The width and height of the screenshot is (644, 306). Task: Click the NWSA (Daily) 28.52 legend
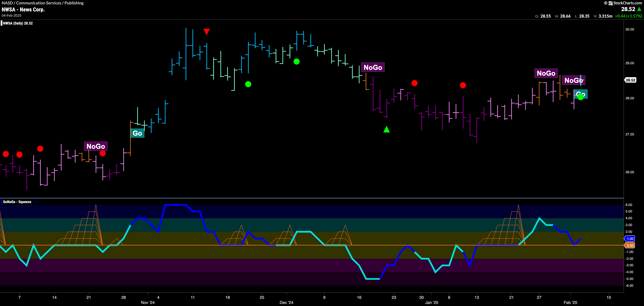(18, 23)
